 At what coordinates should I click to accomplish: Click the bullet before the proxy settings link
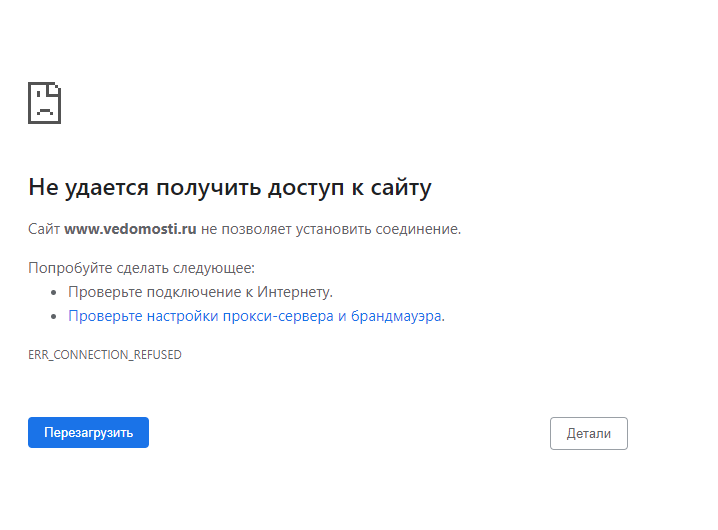[x=54, y=317]
